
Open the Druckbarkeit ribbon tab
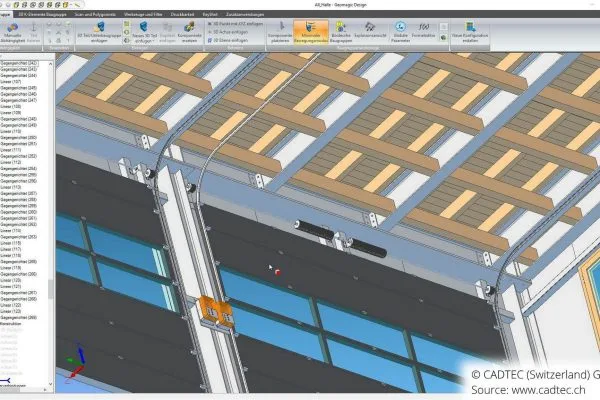click(x=183, y=15)
